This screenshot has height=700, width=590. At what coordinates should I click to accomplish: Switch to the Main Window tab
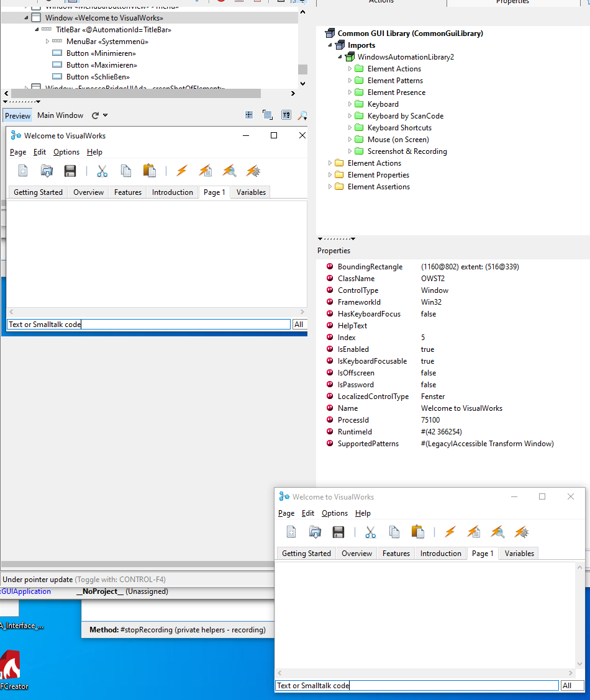60,115
